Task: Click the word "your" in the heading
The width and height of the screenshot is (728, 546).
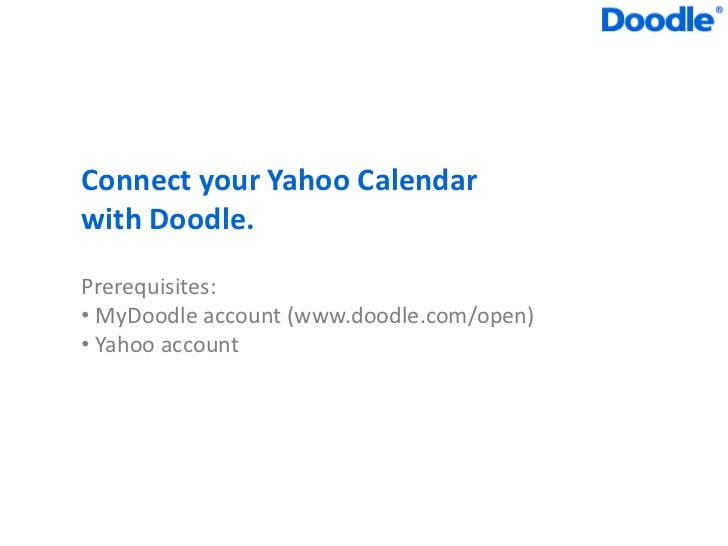Action: point(229,183)
